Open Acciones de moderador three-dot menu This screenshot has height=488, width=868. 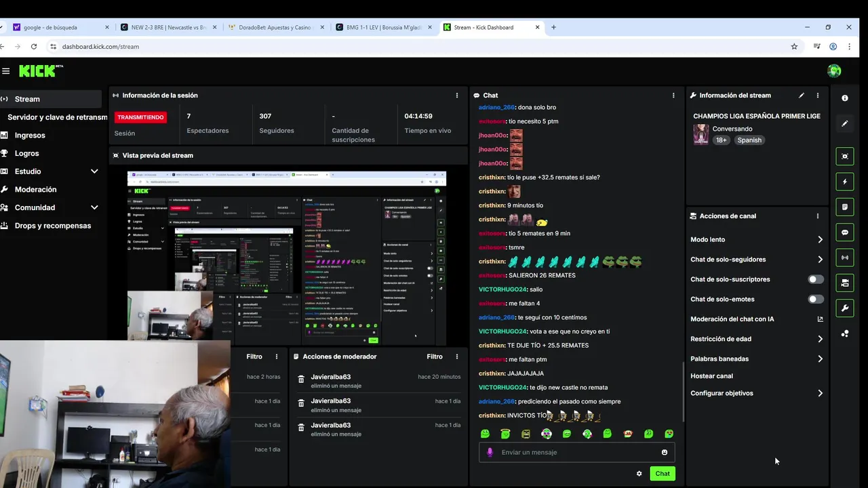tap(457, 357)
